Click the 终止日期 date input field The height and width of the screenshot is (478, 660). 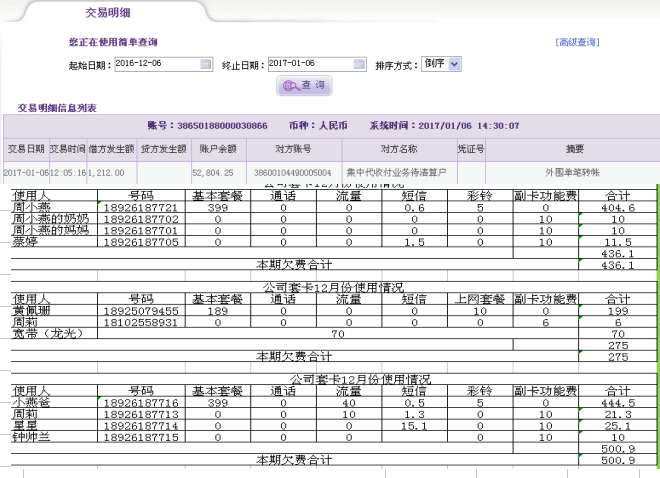click(x=310, y=64)
